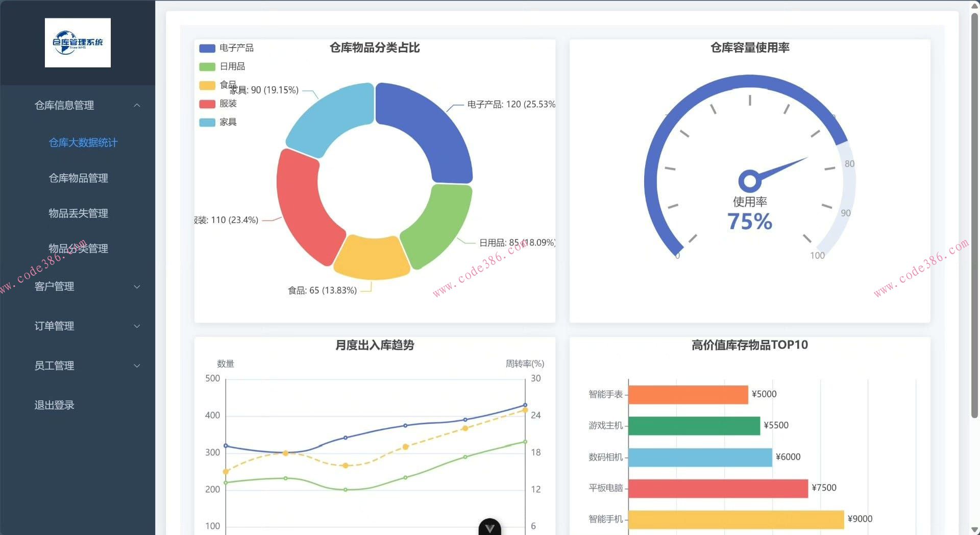Click the green 日用品 donut slice
Image resolution: width=980 pixels, height=535 pixels.
click(439, 225)
